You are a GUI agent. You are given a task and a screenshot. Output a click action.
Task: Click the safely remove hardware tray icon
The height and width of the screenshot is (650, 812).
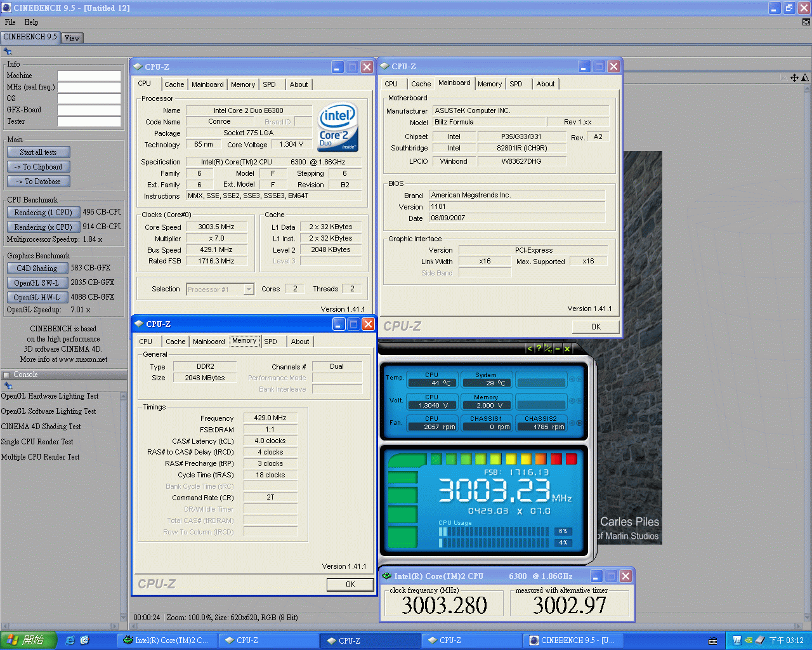click(760, 640)
